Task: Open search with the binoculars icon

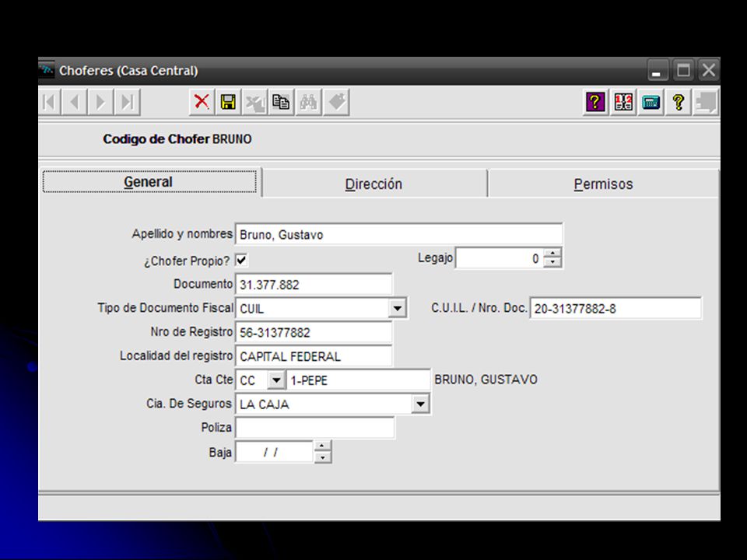Action: [308, 102]
